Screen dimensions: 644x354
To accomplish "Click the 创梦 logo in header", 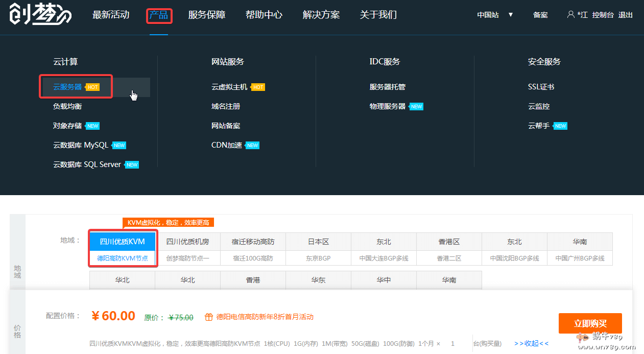I will point(40,15).
